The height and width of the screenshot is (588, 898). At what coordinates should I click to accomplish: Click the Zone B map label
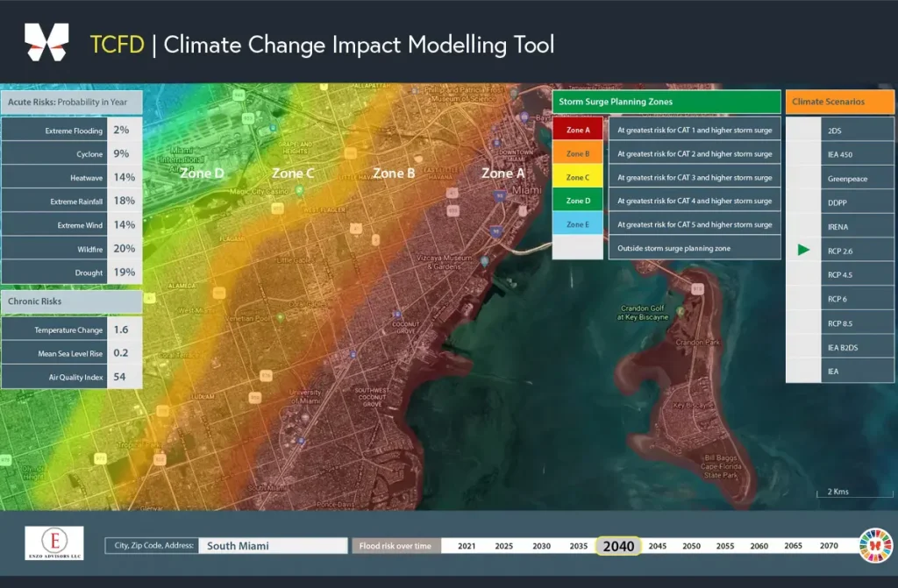click(x=394, y=173)
